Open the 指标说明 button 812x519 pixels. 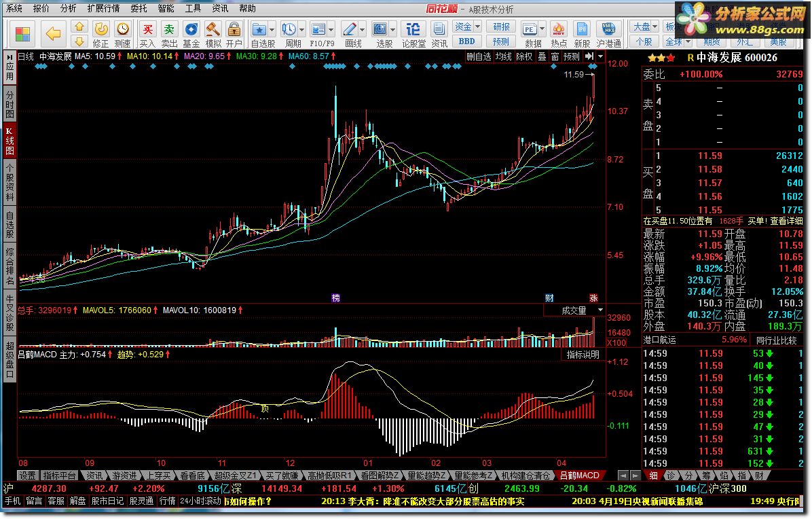click(583, 355)
